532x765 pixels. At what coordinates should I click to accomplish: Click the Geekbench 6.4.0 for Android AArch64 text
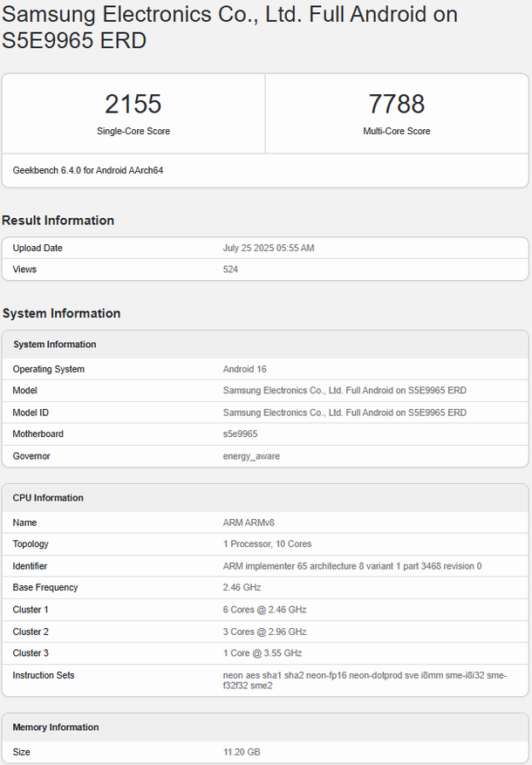click(88, 170)
